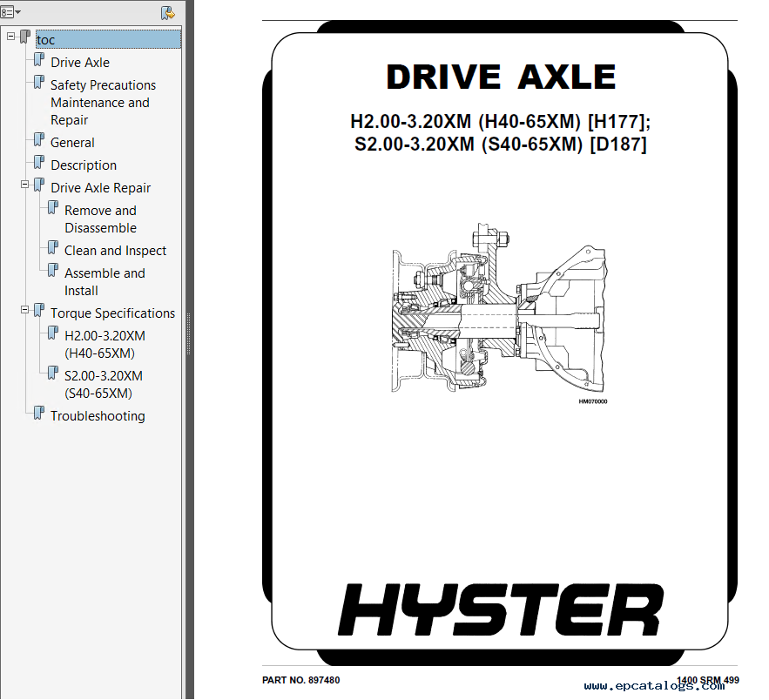Open the Drive Axle bookmark
The height and width of the screenshot is (700, 769).
coord(80,63)
